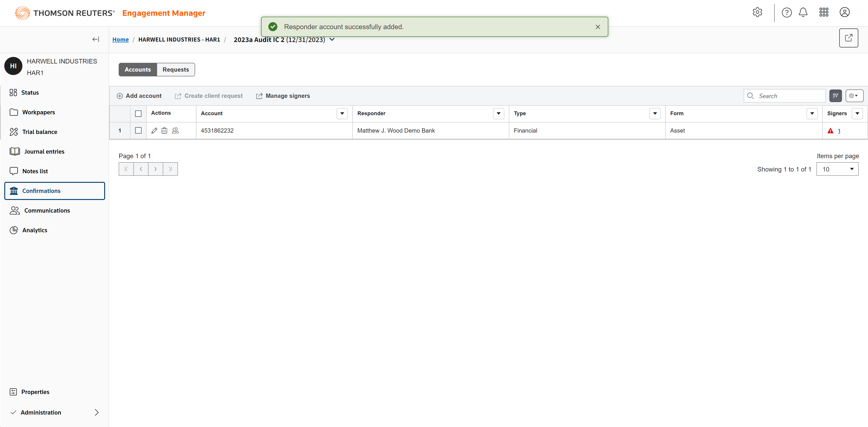Image resolution: width=868 pixels, height=427 pixels.
Task: Check the select-all checkbox in table header
Action: [138, 113]
